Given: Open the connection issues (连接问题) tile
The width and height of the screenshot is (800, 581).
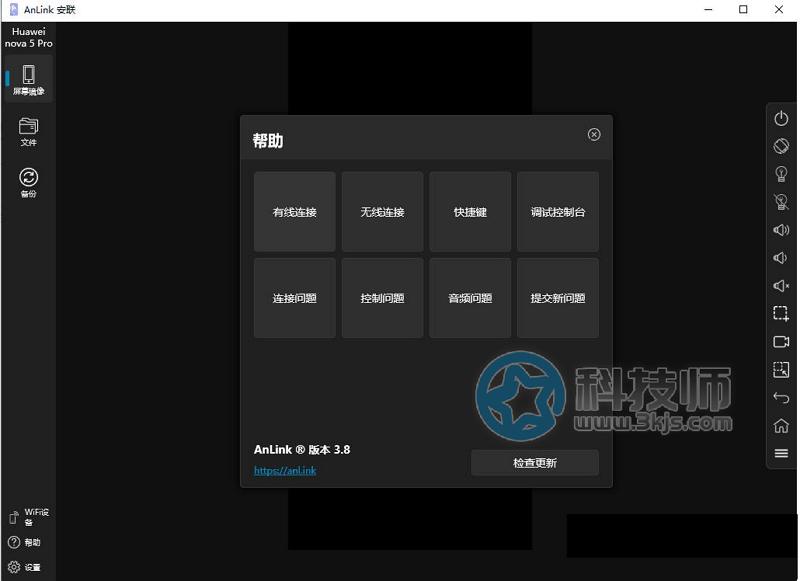Looking at the screenshot, I should tap(295, 298).
